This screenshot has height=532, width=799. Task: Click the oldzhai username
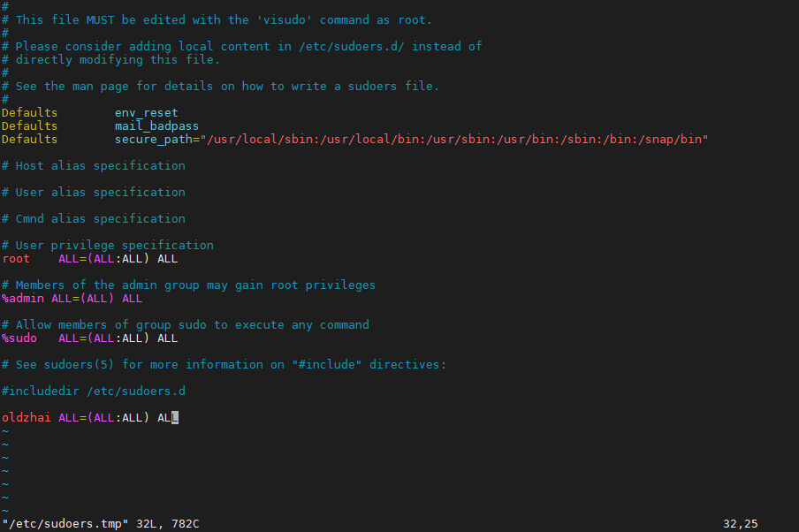27,417
